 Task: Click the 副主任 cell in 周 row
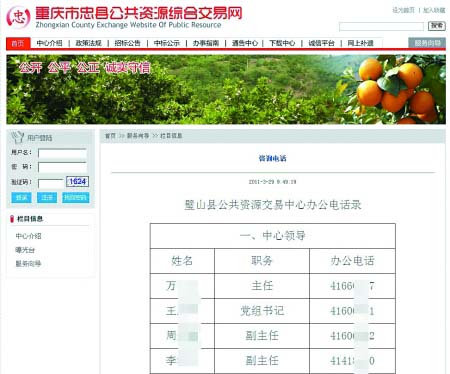[262, 336]
